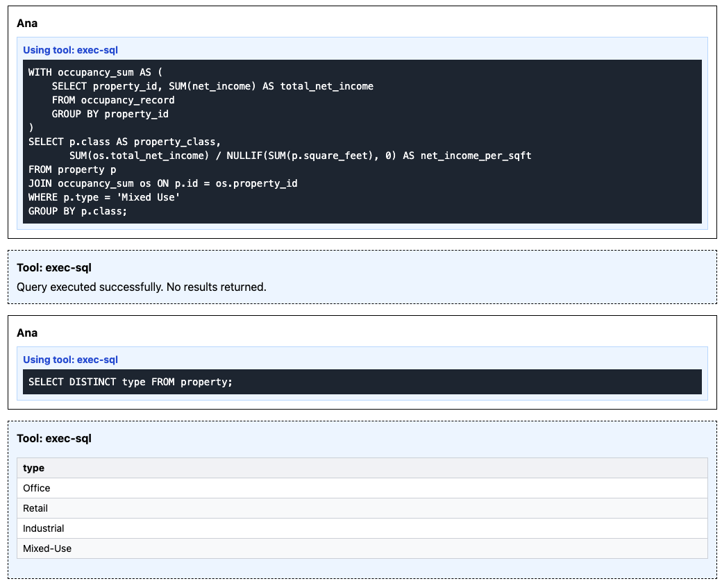Click "Tool: exec-sql" heading above the no-results message
The height and width of the screenshot is (588, 722).
[x=54, y=267]
